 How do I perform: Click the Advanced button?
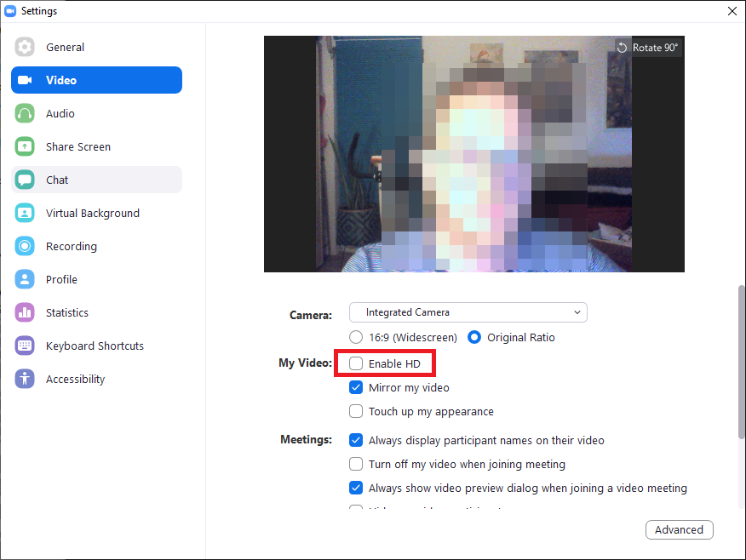679,529
